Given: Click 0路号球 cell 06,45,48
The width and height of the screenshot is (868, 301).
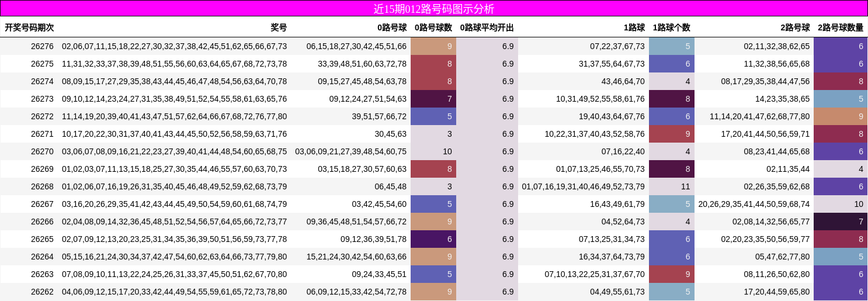Looking at the screenshot, I should (x=391, y=186).
